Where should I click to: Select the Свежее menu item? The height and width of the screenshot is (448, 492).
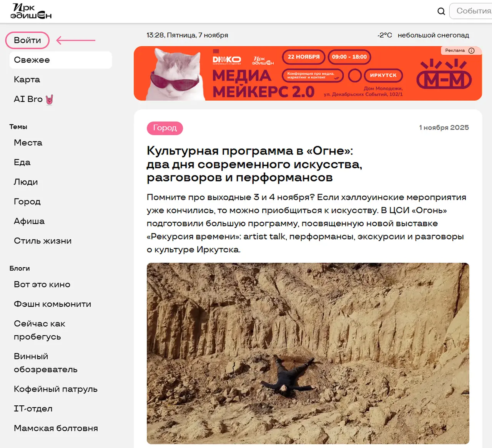click(61, 60)
